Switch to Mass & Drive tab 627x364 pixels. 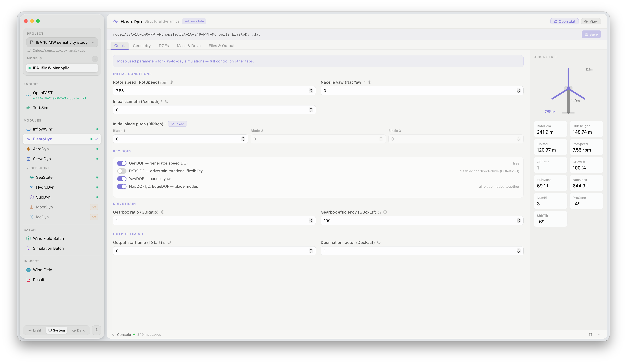(189, 46)
